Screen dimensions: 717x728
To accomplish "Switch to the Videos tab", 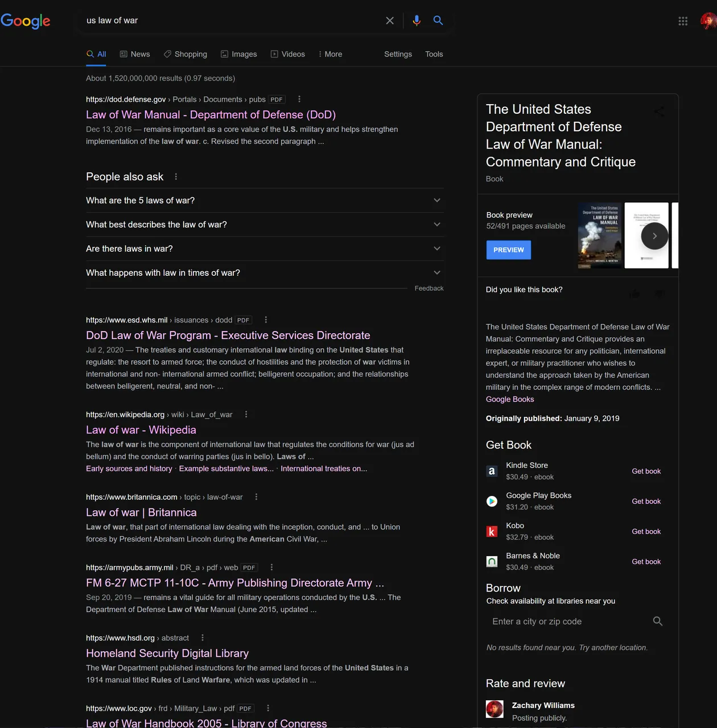I will [x=288, y=54].
